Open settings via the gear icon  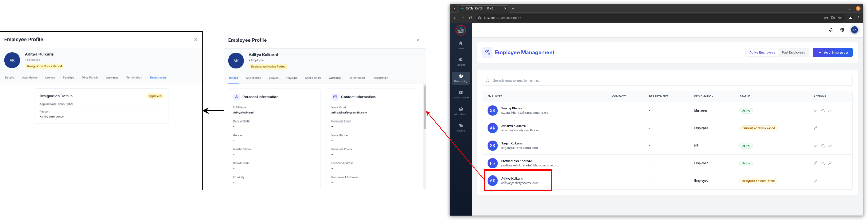click(x=842, y=30)
